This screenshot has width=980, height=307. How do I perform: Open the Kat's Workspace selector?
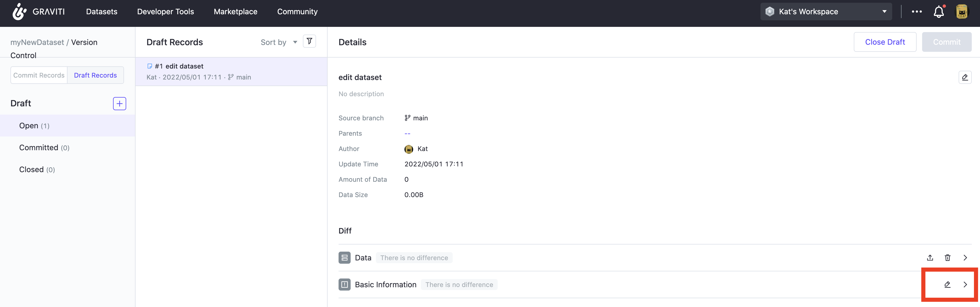pyautogui.click(x=826, y=12)
